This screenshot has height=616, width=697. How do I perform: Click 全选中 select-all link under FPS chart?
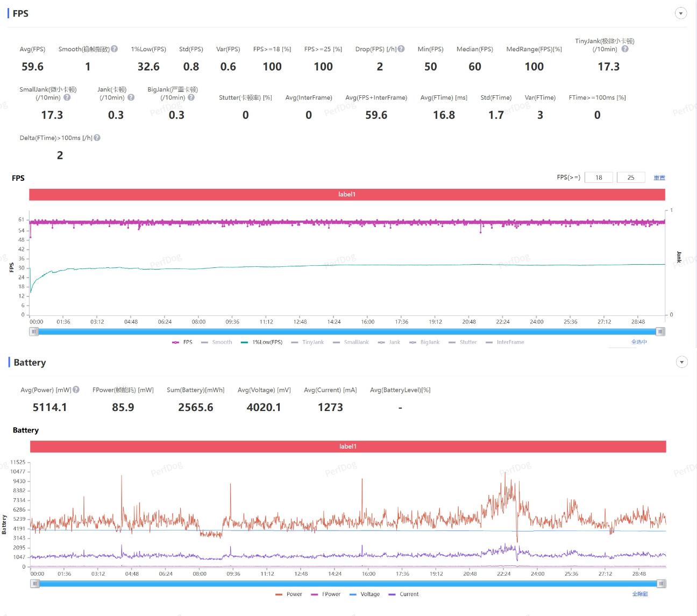click(x=639, y=342)
